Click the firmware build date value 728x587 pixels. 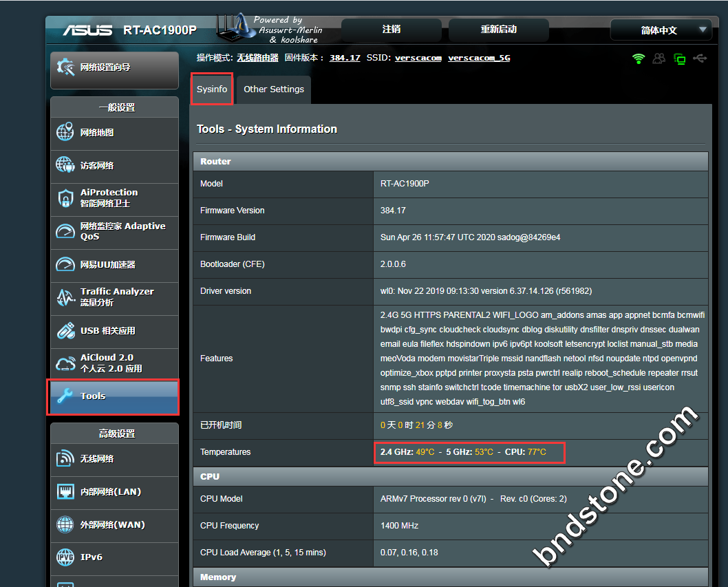471,237
